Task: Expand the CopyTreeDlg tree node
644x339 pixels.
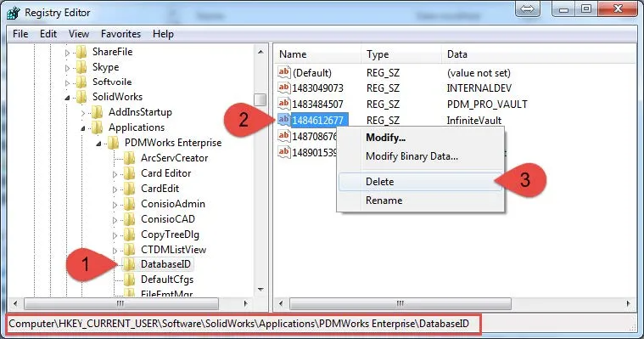Action: click(x=115, y=235)
